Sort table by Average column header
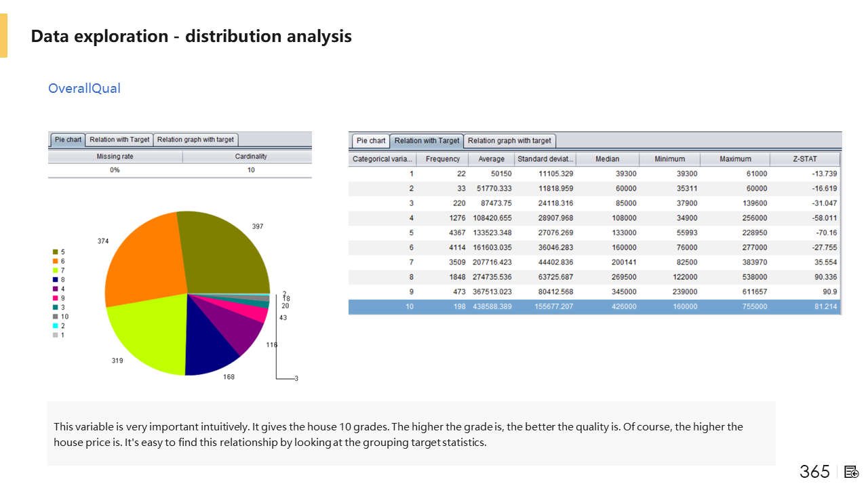Image resolution: width=868 pixels, height=488 pixels. click(491, 159)
